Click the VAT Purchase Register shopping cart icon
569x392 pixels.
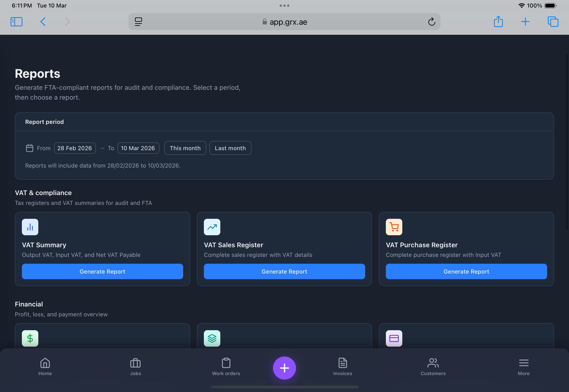[394, 227]
